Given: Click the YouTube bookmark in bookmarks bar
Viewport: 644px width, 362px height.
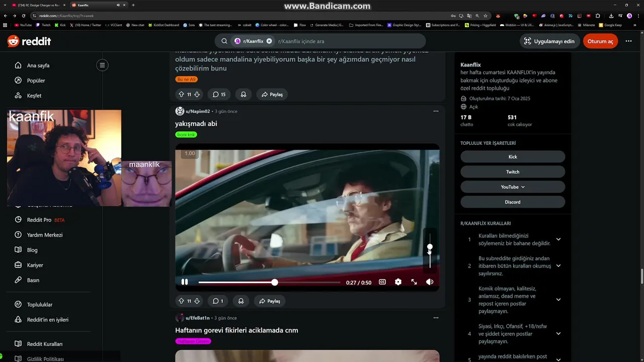Looking at the screenshot, I should point(23,25).
